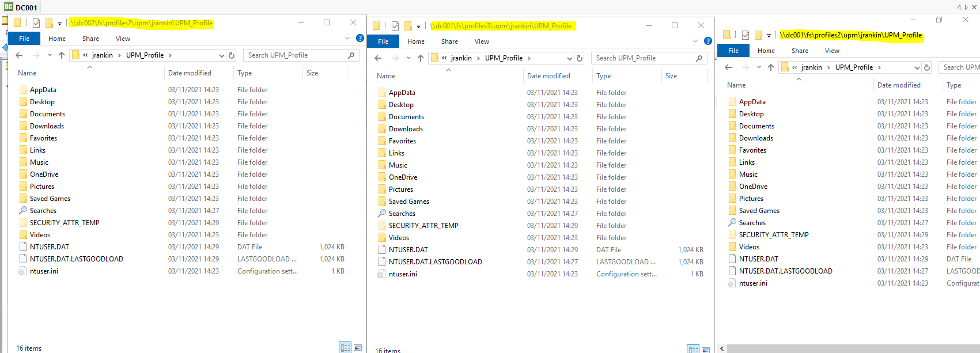Click the Search UPM_Profile box in dc002 window
This screenshot has height=353, width=980.
click(295, 55)
